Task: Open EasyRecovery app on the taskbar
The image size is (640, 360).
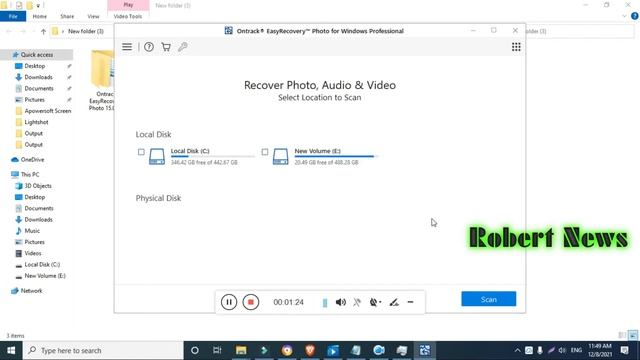Action: 425,350
